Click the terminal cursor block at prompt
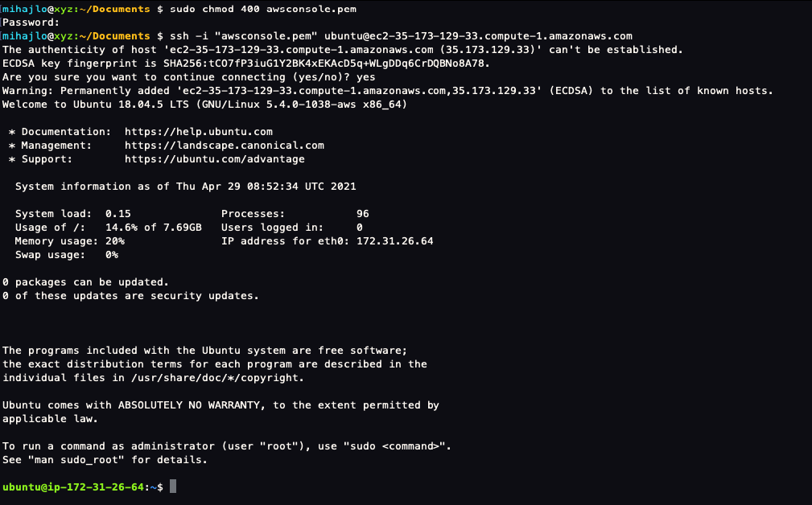 [x=173, y=487]
